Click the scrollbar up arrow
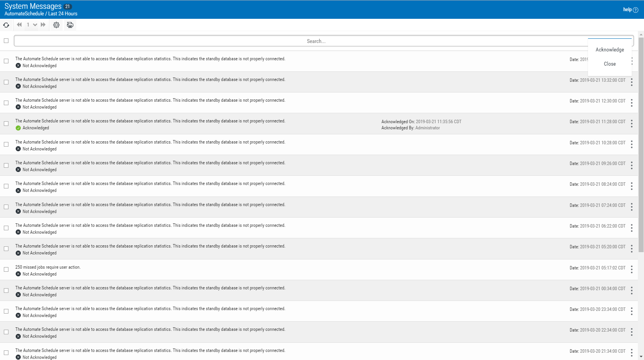644x360 pixels. tap(641, 35)
